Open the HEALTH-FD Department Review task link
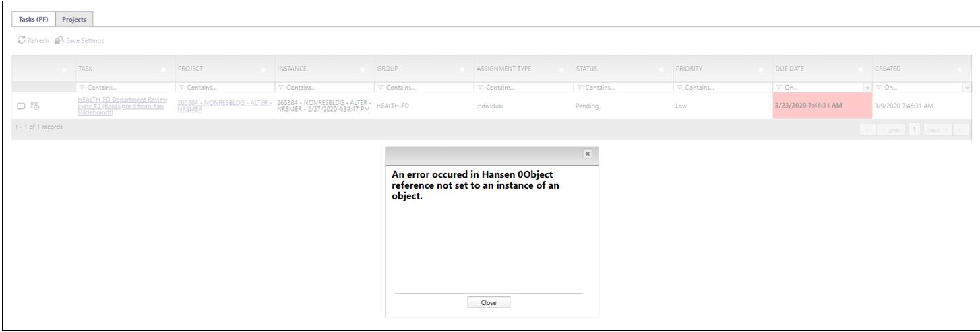The image size is (980, 332). coord(123,106)
